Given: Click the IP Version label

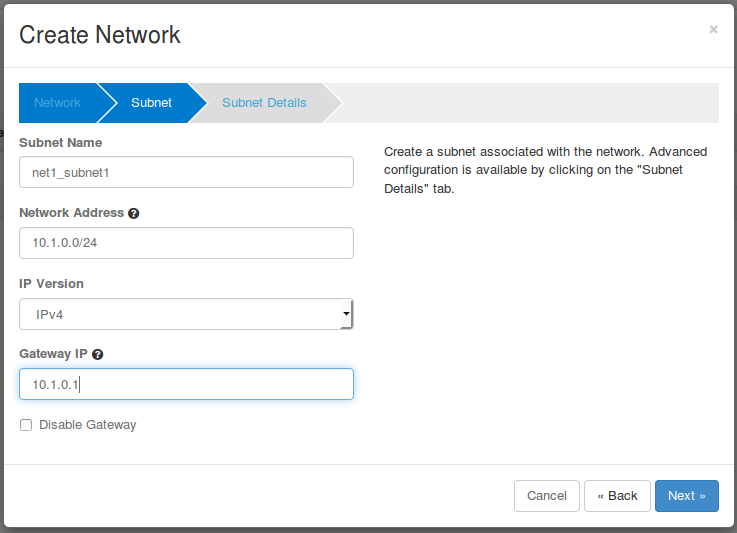Looking at the screenshot, I should pyautogui.click(x=51, y=283).
